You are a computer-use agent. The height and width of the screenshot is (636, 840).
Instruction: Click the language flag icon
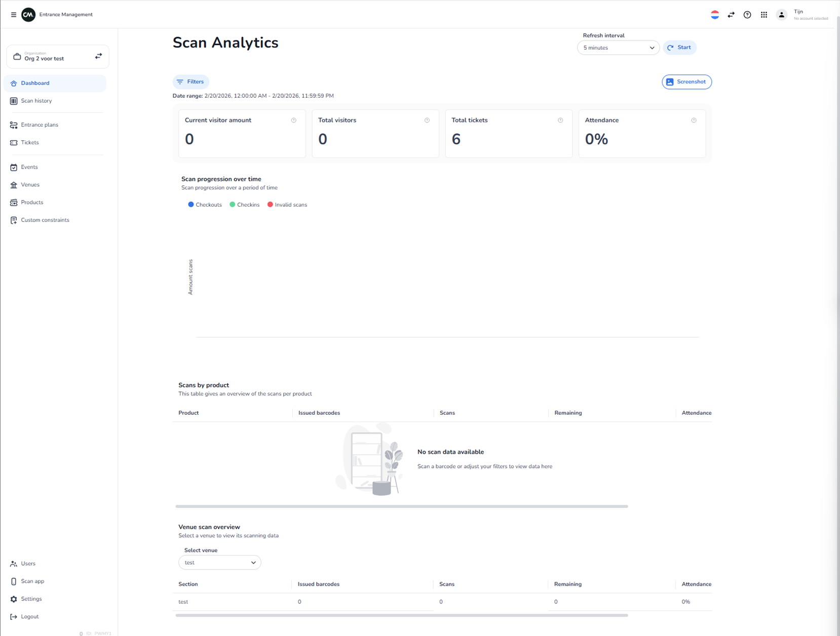714,15
